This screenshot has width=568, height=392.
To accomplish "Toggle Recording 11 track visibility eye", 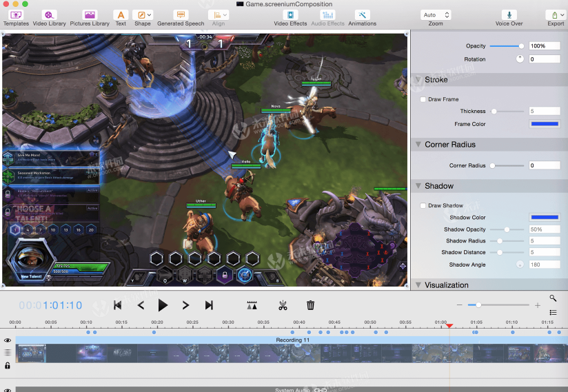I will point(8,340).
